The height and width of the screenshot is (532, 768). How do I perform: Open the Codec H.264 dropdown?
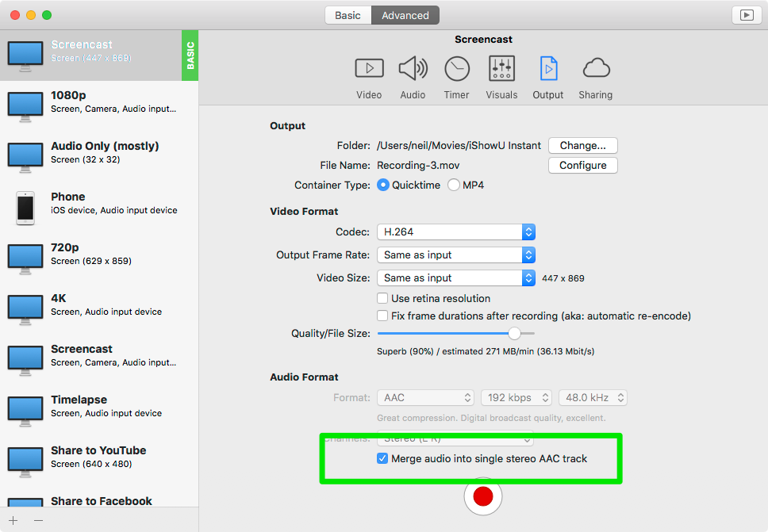(455, 232)
